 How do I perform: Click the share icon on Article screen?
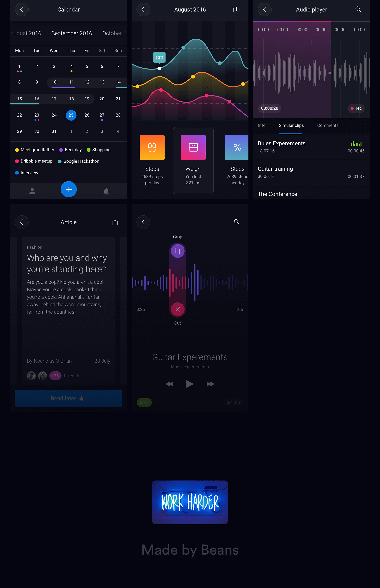tap(115, 222)
